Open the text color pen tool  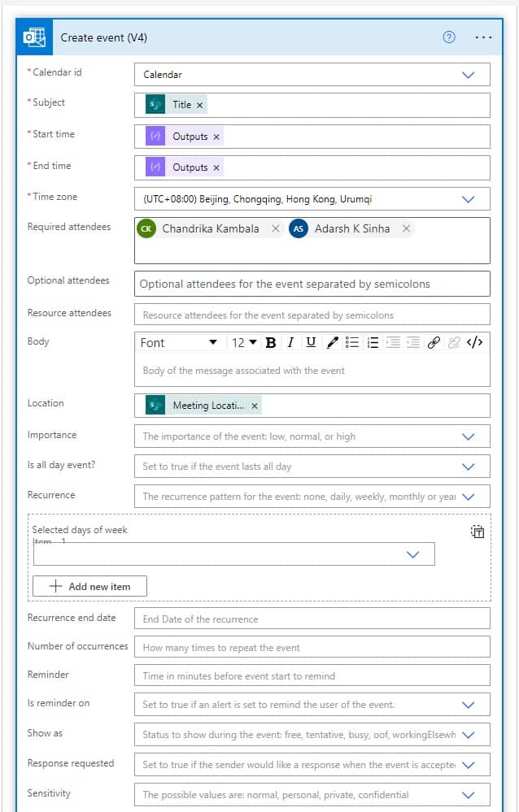point(332,343)
